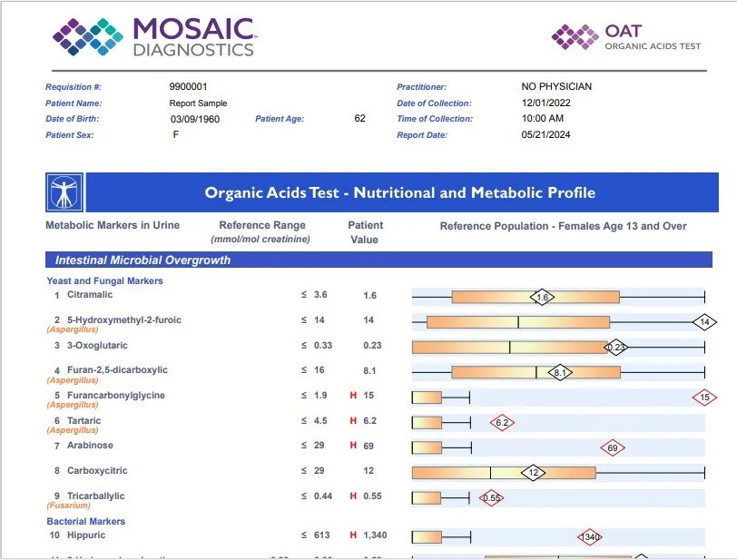Click the red Arabinose 69 diamond marker

tap(613, 447)
